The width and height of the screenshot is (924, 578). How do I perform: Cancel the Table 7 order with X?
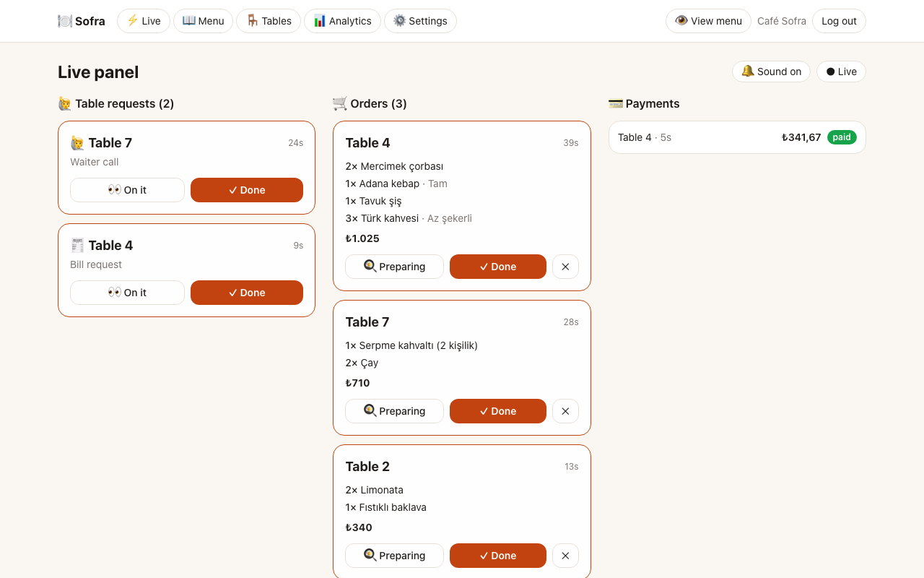pos(565,411)
